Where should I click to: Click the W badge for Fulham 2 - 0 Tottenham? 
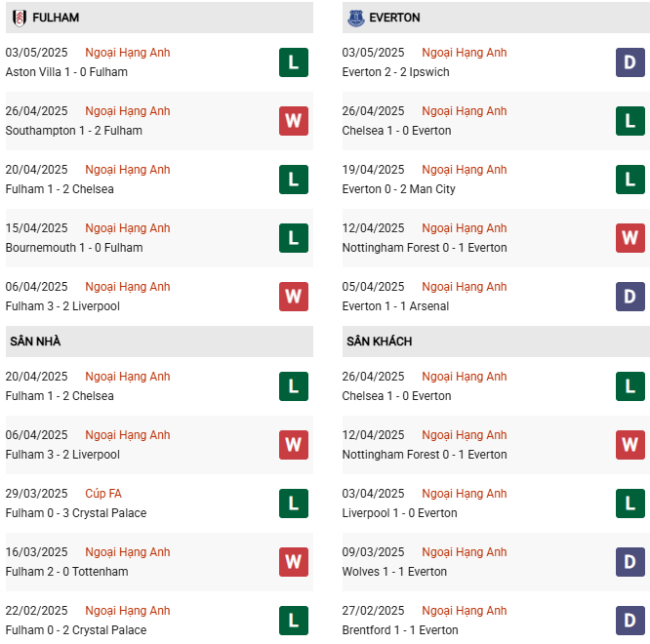click(x=294, y=562)
